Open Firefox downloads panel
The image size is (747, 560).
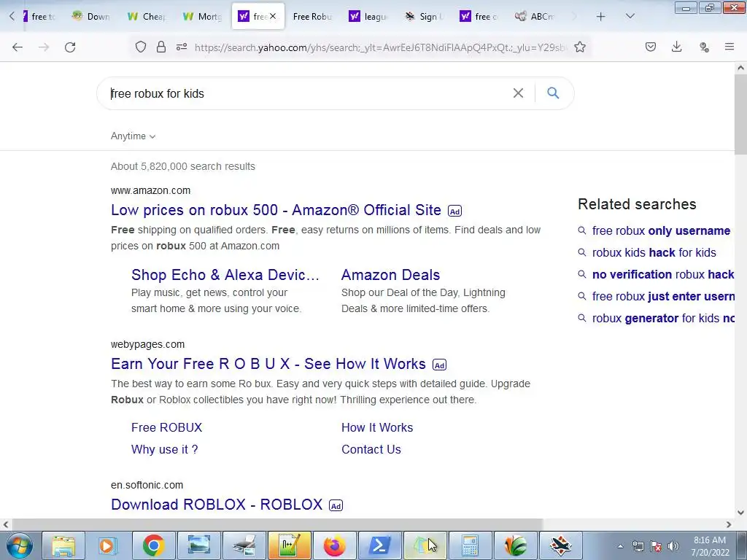[x=676, y=47]
